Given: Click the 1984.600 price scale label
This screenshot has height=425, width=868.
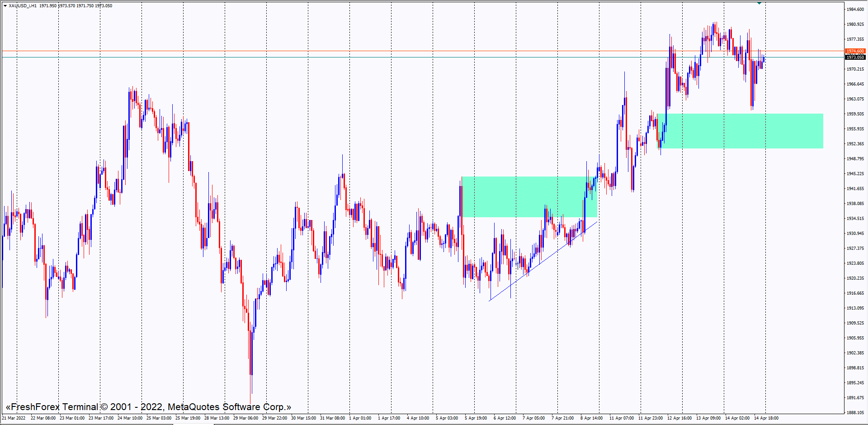Looking at the screenshot, I should coord(855,10).
